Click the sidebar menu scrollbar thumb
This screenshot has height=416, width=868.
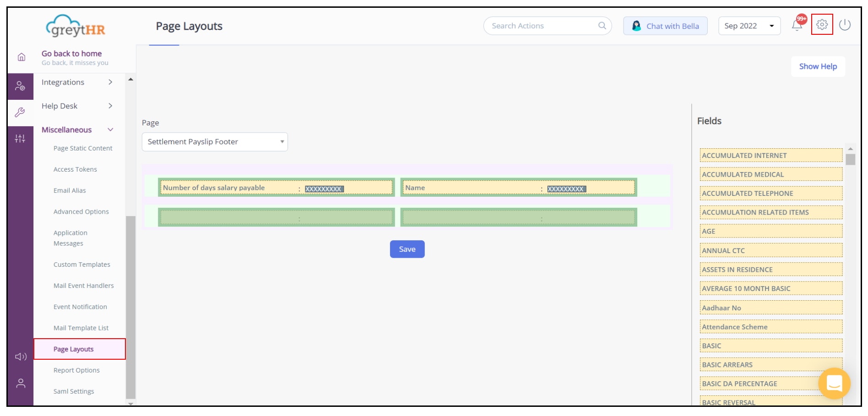130,308
